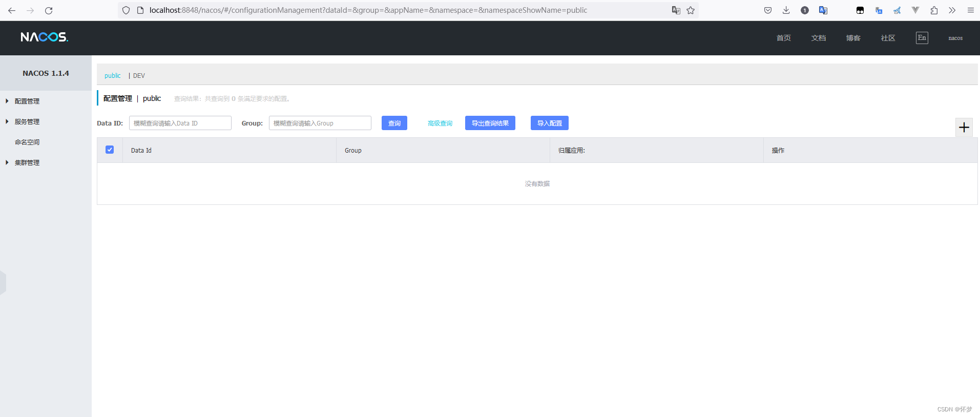Add a new configuration with plus icon
980x417 pixels.
tap(964, 127)
